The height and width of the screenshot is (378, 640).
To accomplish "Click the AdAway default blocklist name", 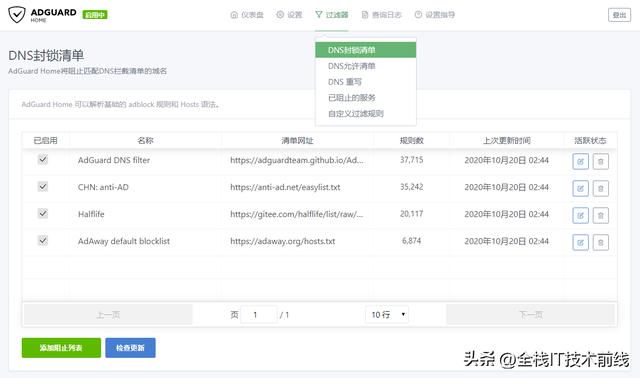I will pyautogui.click(x=124, y=241).
